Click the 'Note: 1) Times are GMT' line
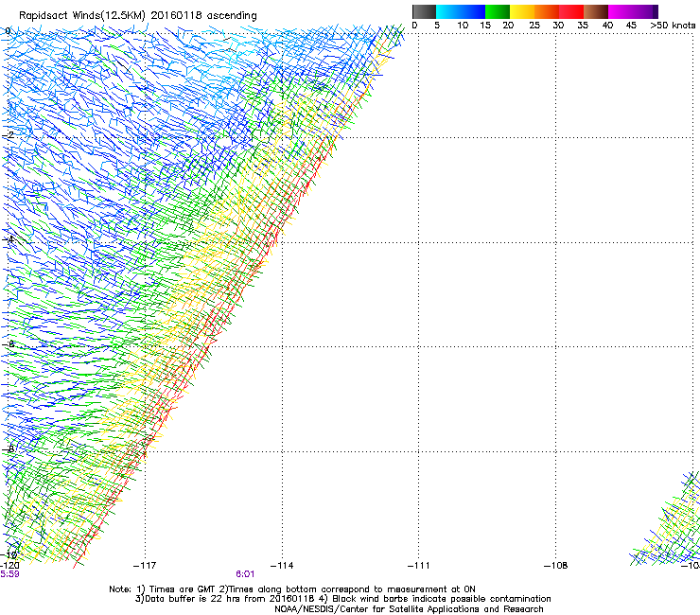 pos(292,589)
